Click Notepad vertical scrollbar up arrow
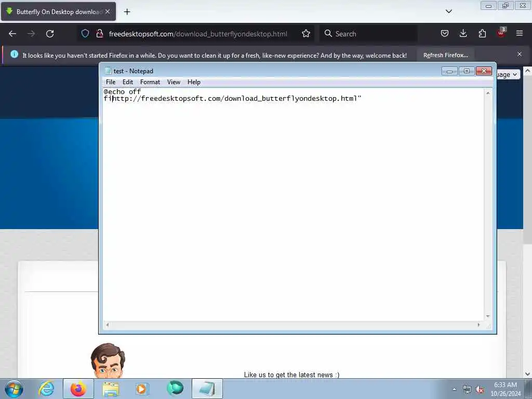The height and width of the screenshot is (399, 532). (488, 93)
